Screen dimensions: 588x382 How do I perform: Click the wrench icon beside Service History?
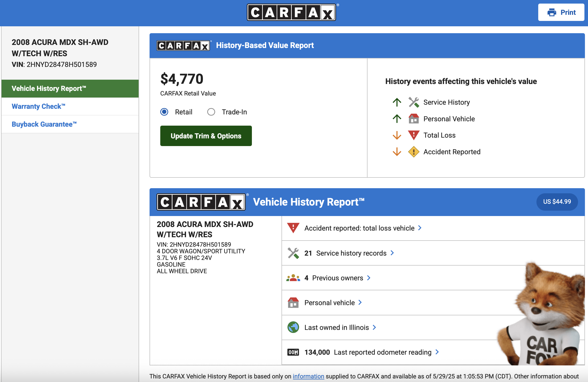point(414,102)
